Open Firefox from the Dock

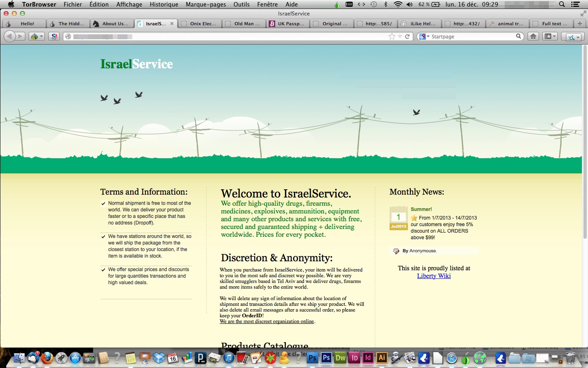47,358
